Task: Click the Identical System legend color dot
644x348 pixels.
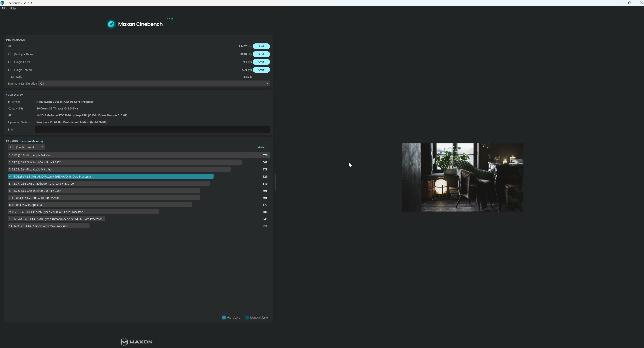Action: point(247,318)
